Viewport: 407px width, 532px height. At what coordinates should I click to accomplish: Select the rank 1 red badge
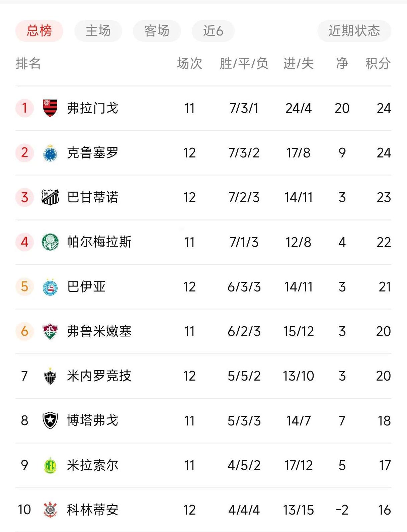click(24, 108)
